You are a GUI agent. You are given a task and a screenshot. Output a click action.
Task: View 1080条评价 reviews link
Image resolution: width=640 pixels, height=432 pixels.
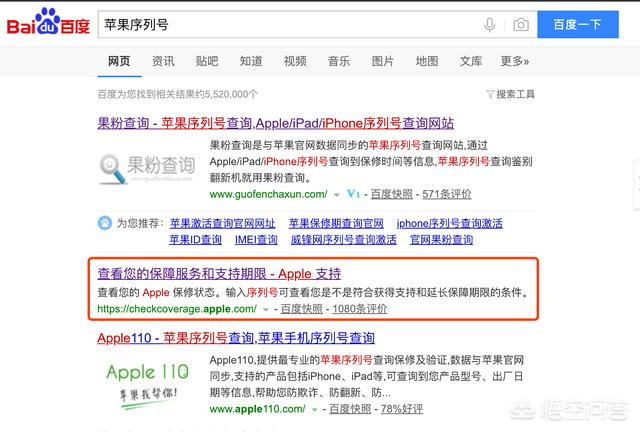pyautogui.click(x=360, y=309)
